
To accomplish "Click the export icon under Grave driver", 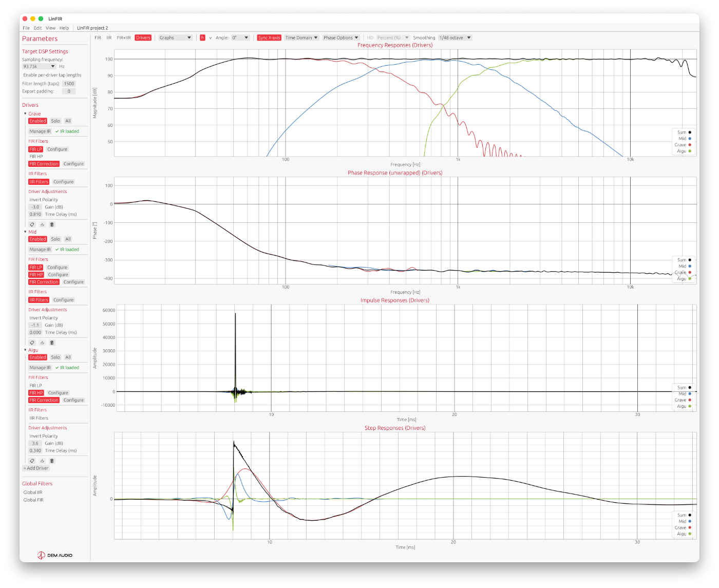I will click(x=42, y=224).
